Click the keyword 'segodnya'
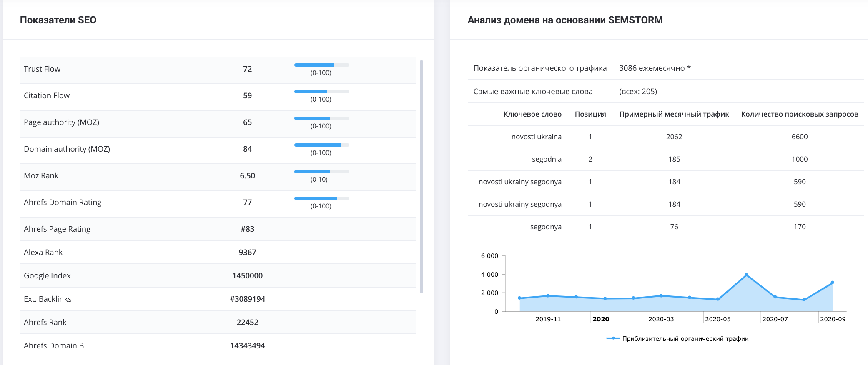 [x=546, y=227]
